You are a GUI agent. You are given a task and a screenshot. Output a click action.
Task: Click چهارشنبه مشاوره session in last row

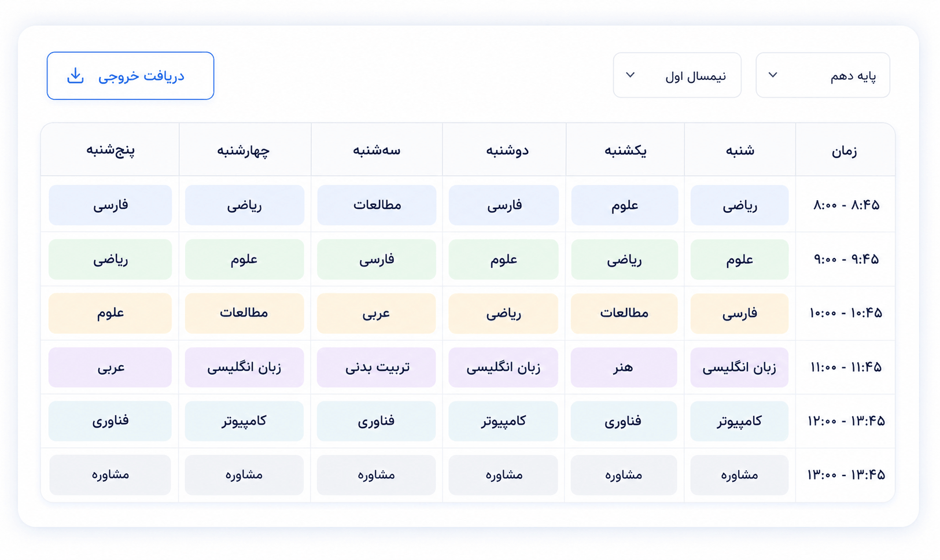tap(244, 475)
